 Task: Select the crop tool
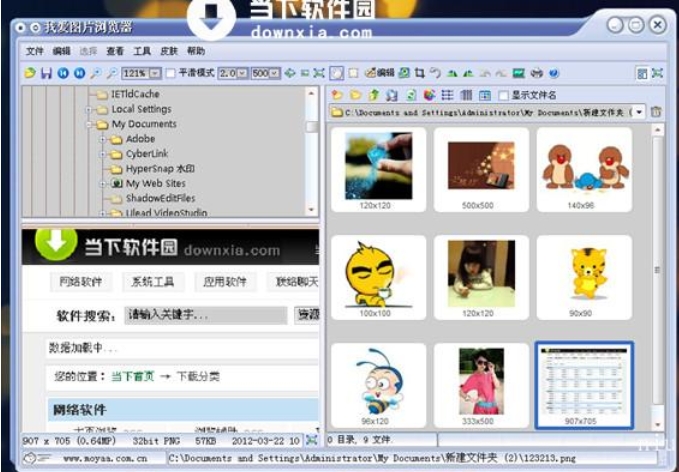pyautogui.click(x=419, y=73)
